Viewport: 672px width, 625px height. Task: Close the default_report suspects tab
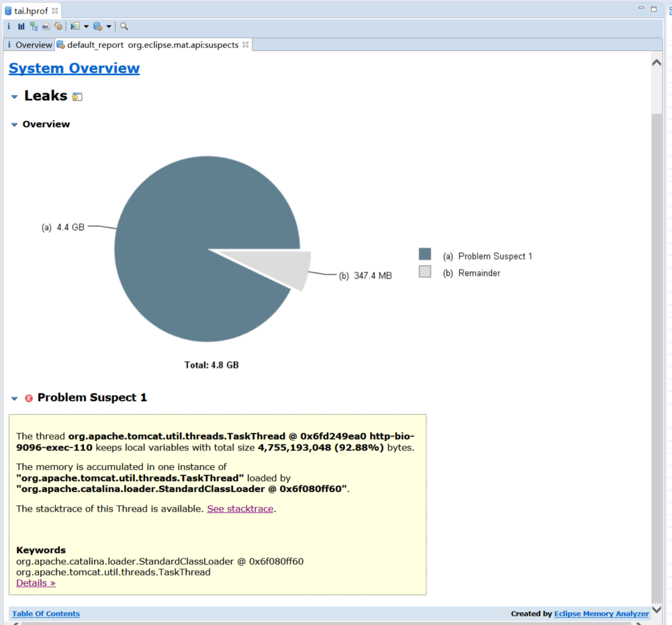246,44
